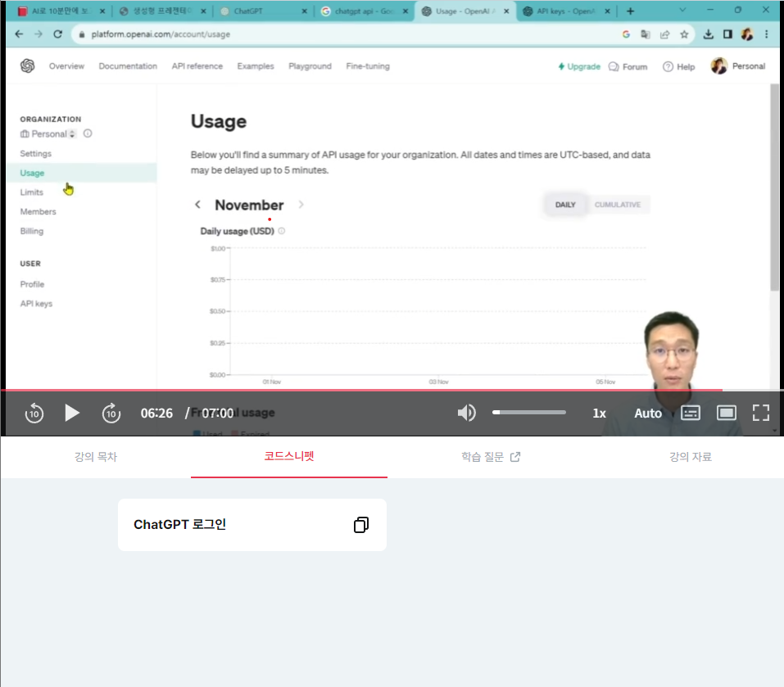This screenshot has height=687, width=784.
Task: Open the Help menu
Action: [x=678, y=66]
